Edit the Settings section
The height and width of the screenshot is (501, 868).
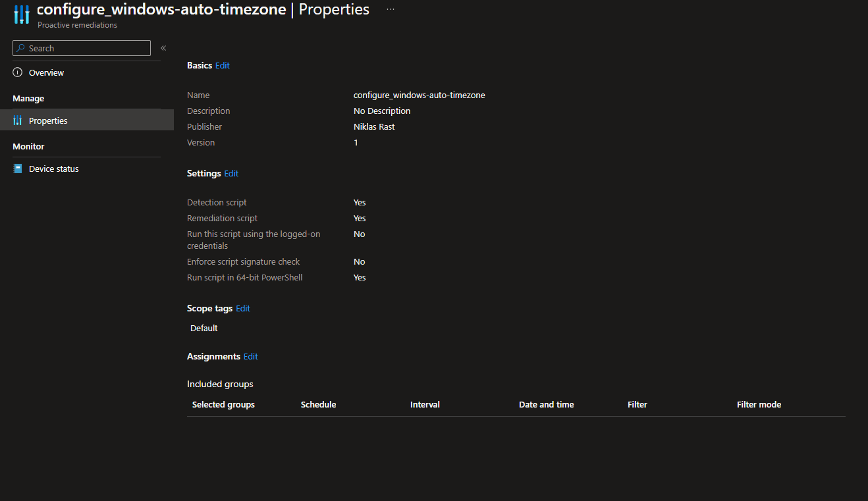[x=231, y=173]
